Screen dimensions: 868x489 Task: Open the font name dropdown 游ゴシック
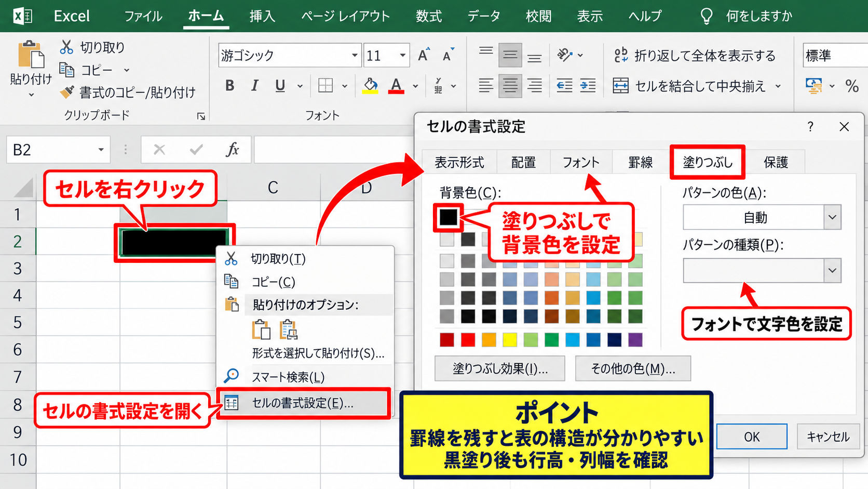[355, 55]
